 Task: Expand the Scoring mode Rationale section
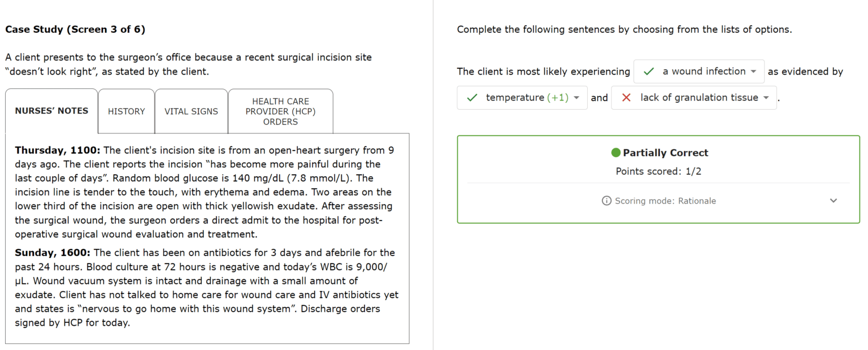(x=833, y=201)
